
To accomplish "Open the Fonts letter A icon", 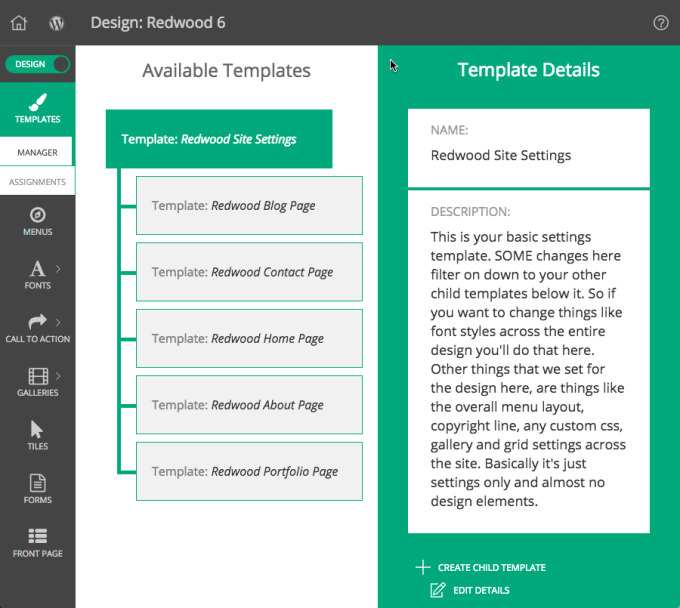I will (37, 268).
